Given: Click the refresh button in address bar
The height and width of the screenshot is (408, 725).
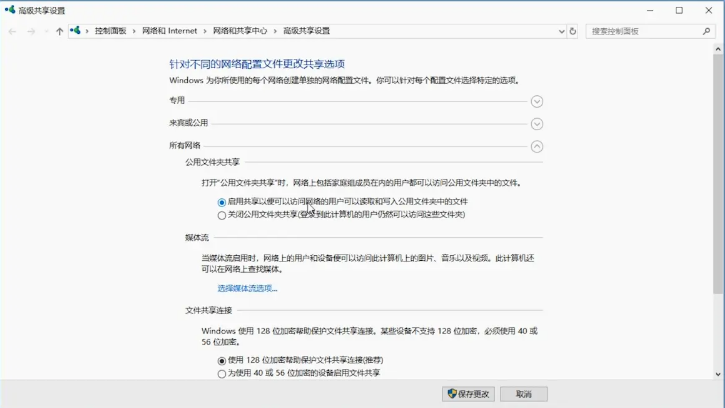Looking at the screenshot, I should (x=573, y=31).
